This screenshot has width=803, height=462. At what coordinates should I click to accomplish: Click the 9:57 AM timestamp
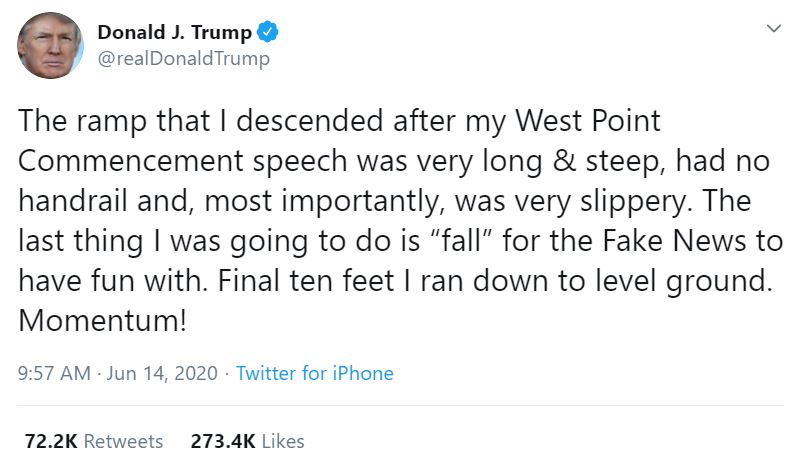pos(54,373)
